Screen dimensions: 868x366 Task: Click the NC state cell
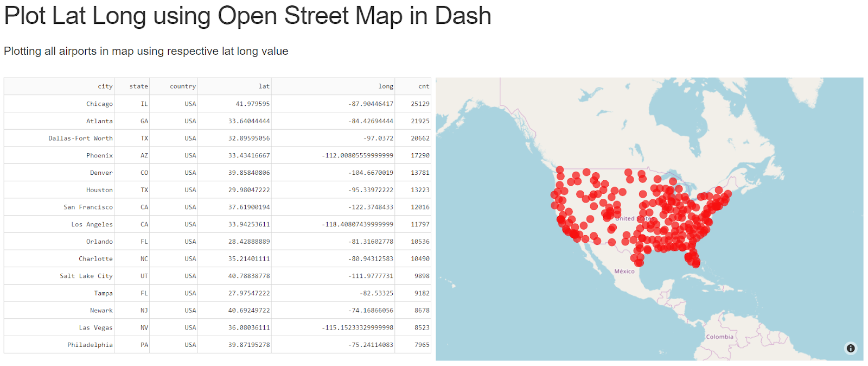tap(132, 259)
